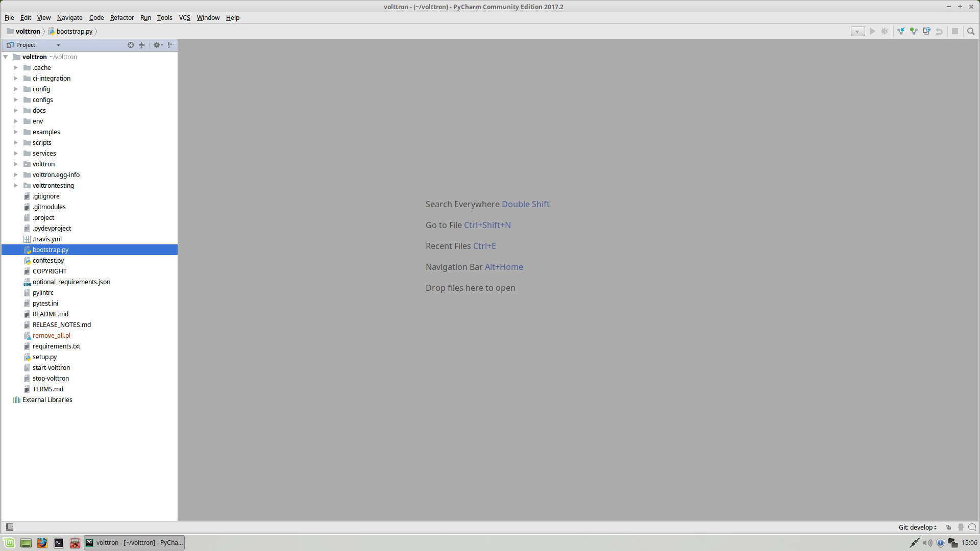Select External Libraries node
980x551 pixels.
click(47, 400)
